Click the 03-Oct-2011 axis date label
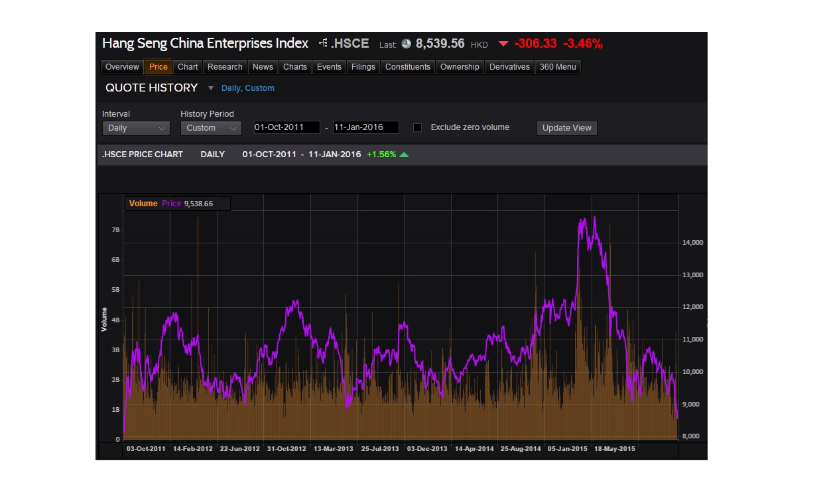The height and width of the screenshot is (504, 827). (146, 449)
